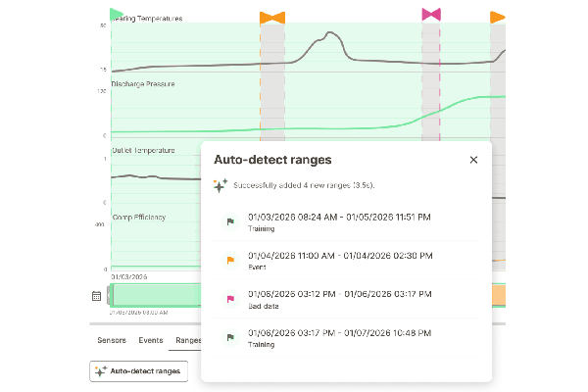Click the orange Event flag in list

[x=230, y=261]
